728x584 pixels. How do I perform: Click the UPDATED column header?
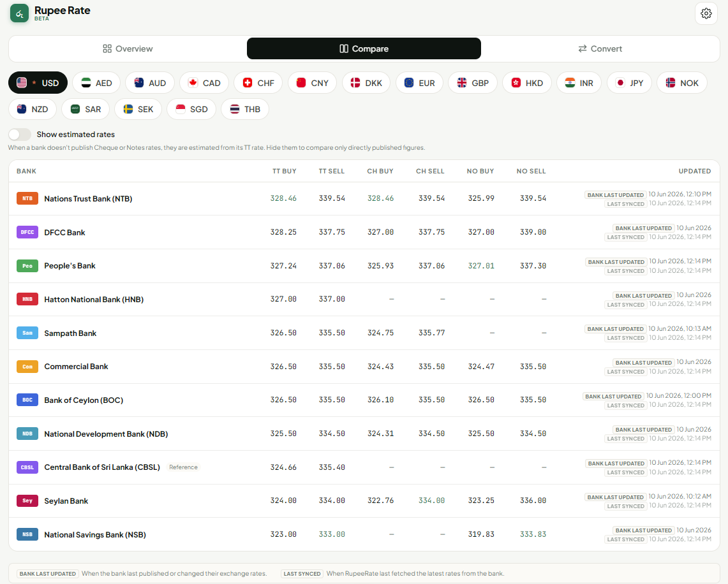tap(695, 171)
